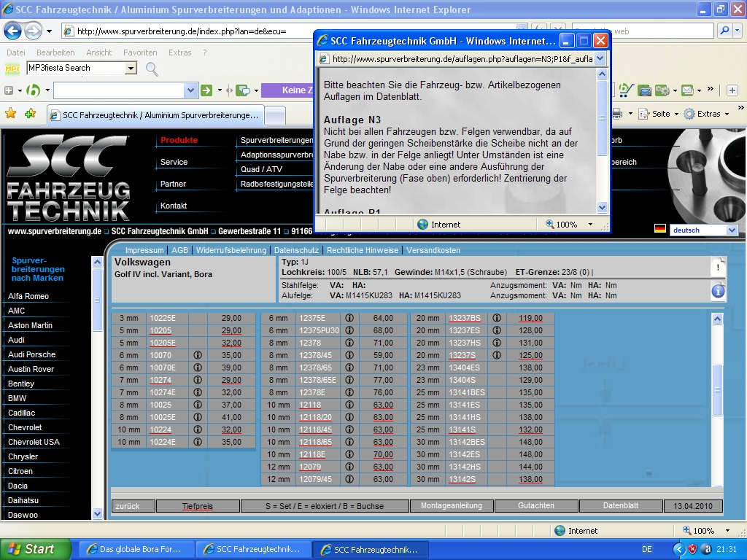
Task: Click the Tiefpreis button
Action: [198, 506]
